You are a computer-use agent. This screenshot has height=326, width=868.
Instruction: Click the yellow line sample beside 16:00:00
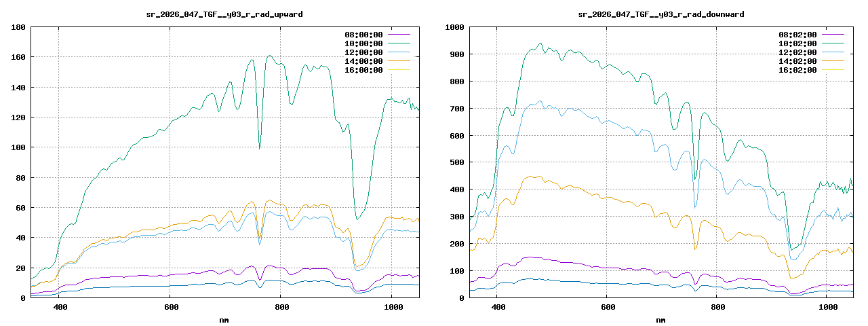[399, 70]
